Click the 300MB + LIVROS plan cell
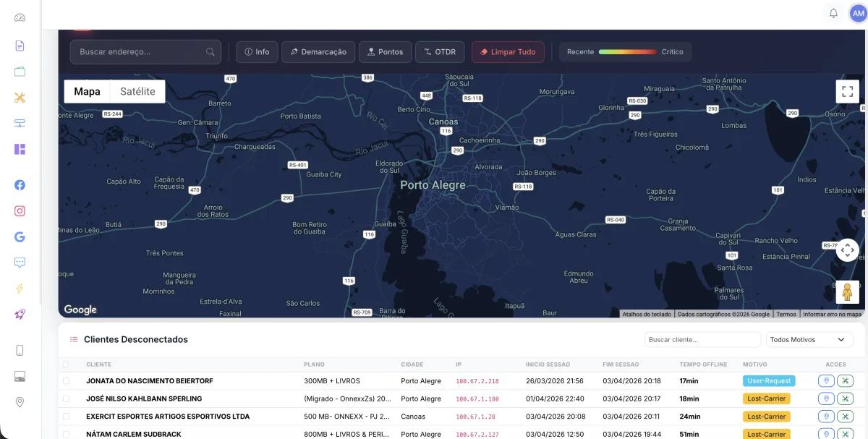Image resolution: width=868 pixels, height=439 pixels. pyautogui.click(x=332, y=381)
